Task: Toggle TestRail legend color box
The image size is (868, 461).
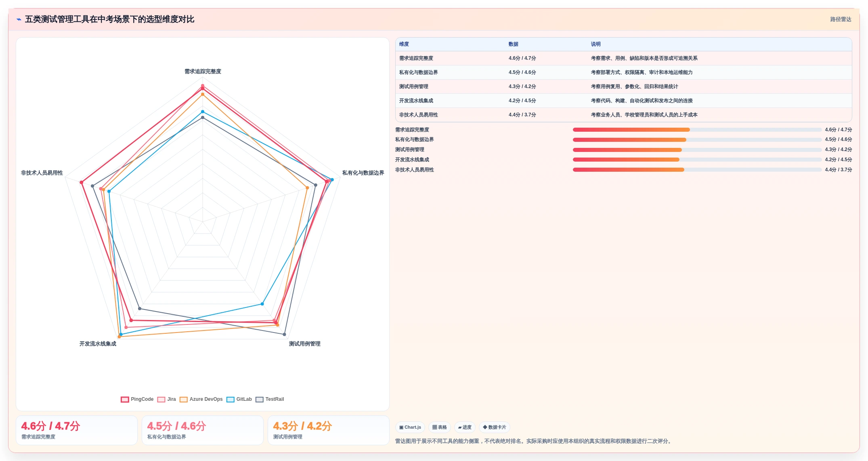Action: 260,399
